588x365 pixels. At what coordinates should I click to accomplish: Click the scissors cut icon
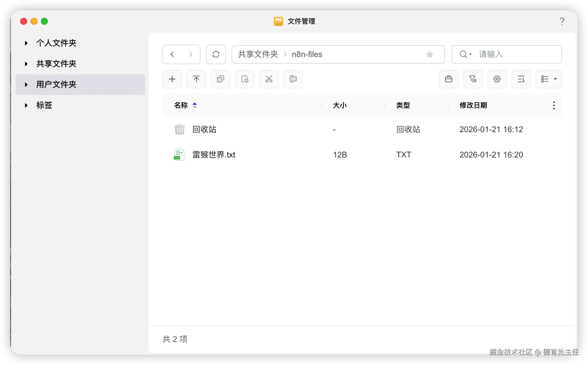[269, 79]
